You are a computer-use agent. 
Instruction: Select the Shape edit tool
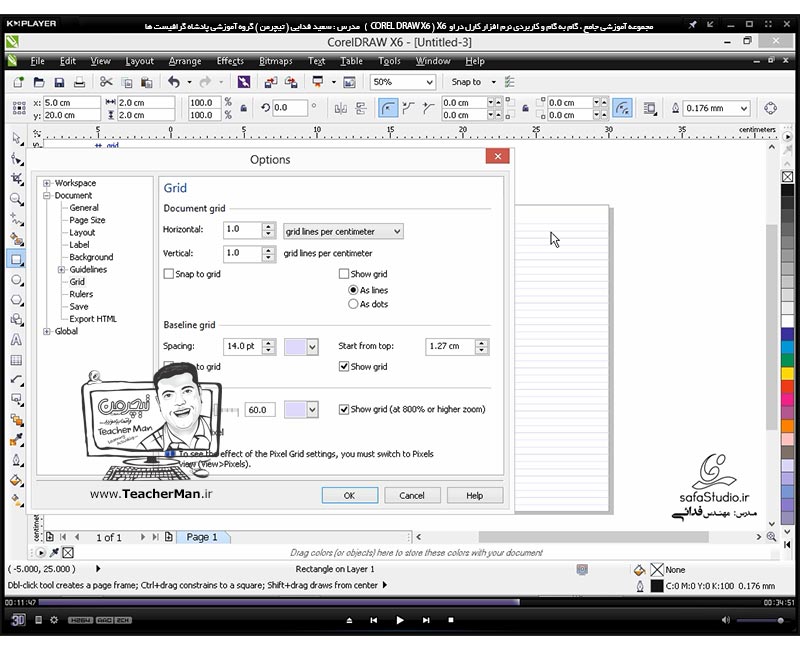[x=17, y=159]
